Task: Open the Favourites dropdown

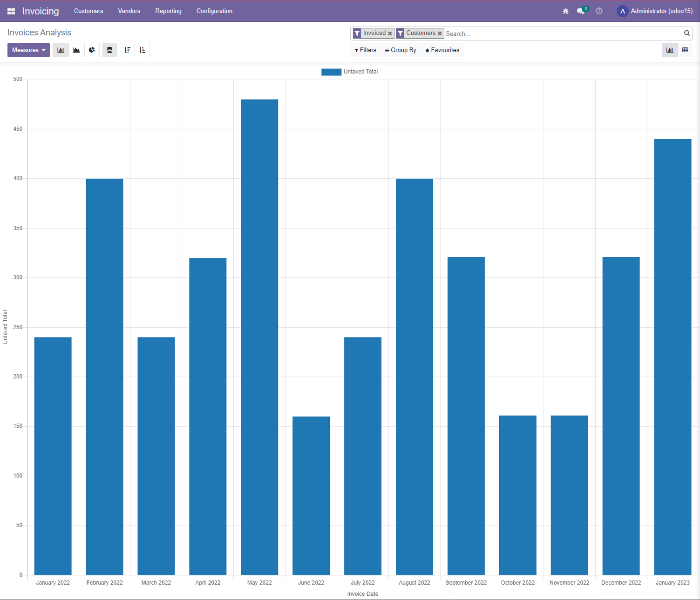Action: tap(442, 50)
